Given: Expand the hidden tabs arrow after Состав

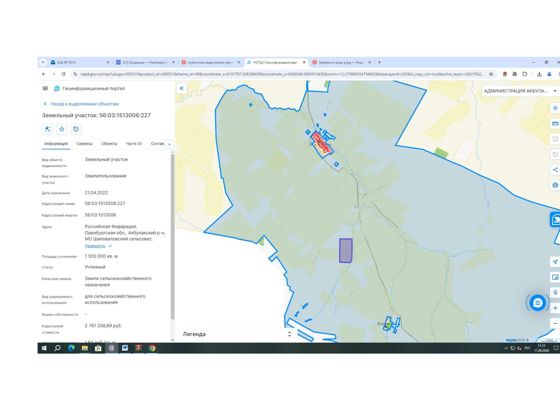Looking at the screenshot, I should 169,144.
